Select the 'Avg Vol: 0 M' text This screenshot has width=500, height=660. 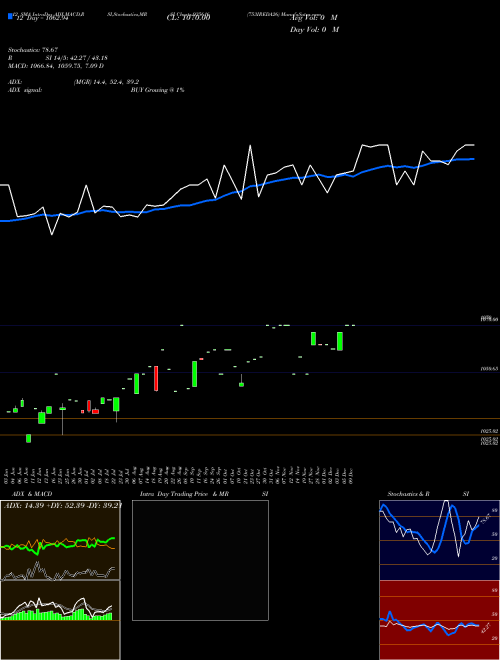tap(314, 18)
